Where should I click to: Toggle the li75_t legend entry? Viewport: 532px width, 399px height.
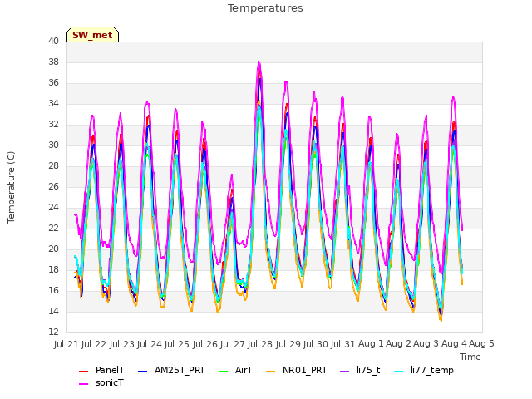click(x=360, y=370)
